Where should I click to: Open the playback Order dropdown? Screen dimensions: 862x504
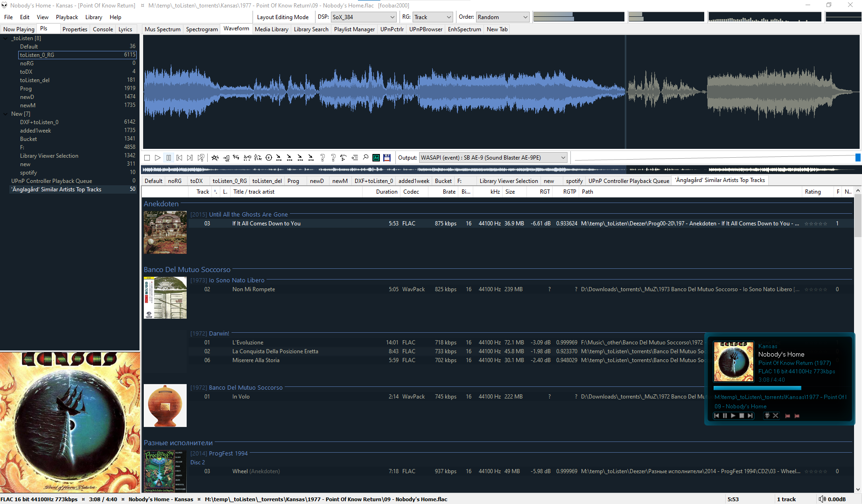(x=502, y=17)
